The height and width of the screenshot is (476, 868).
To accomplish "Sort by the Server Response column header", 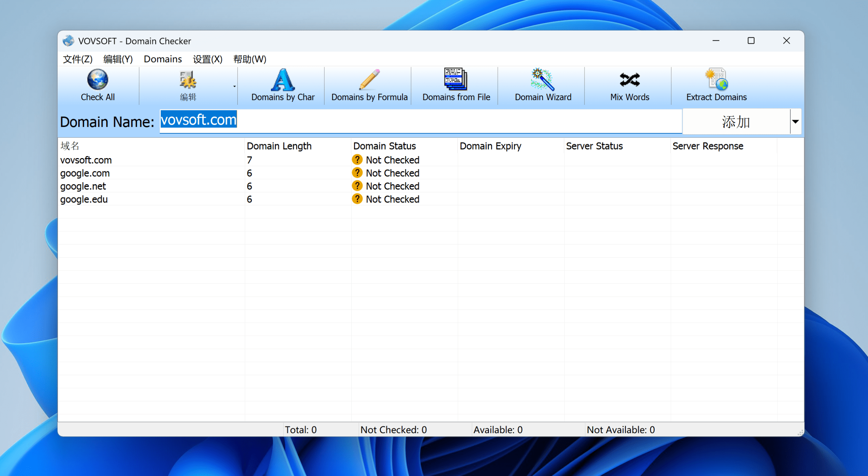I will pos(724,146).
